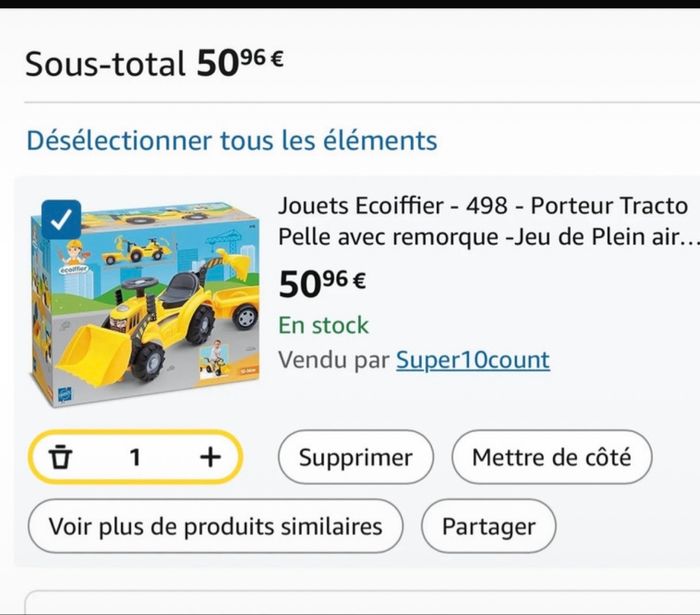Tap the Partager button
This screenshot has height=615, width=700.
[x=488, y=526]
